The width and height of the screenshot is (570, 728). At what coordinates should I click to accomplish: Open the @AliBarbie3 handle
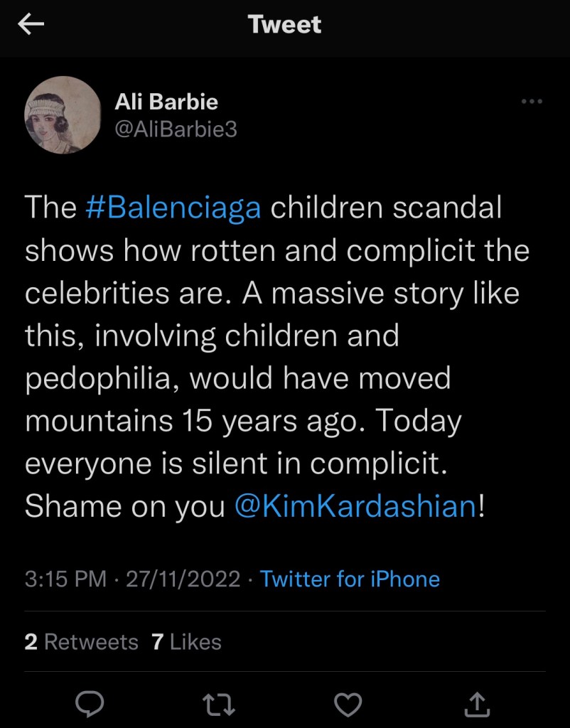click(x=176, y=130)
